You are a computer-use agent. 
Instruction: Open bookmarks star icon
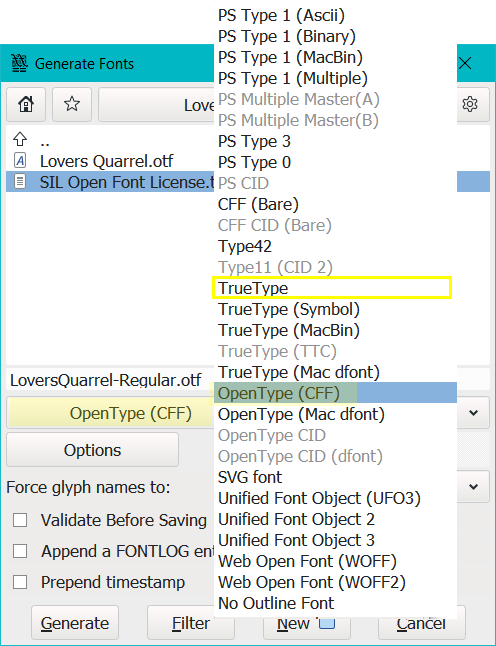tap(72, 104)
